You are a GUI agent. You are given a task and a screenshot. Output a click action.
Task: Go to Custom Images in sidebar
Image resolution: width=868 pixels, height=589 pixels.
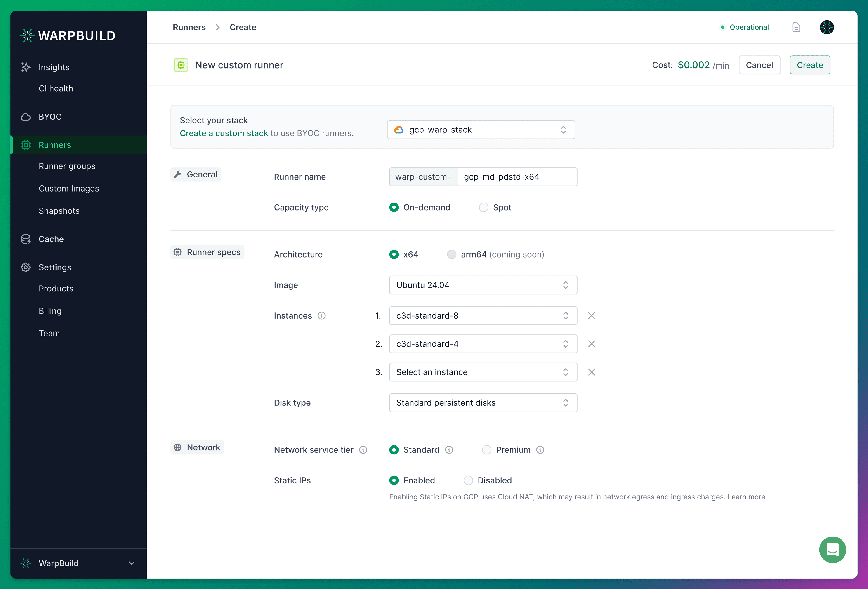click(x=69, y=189)
